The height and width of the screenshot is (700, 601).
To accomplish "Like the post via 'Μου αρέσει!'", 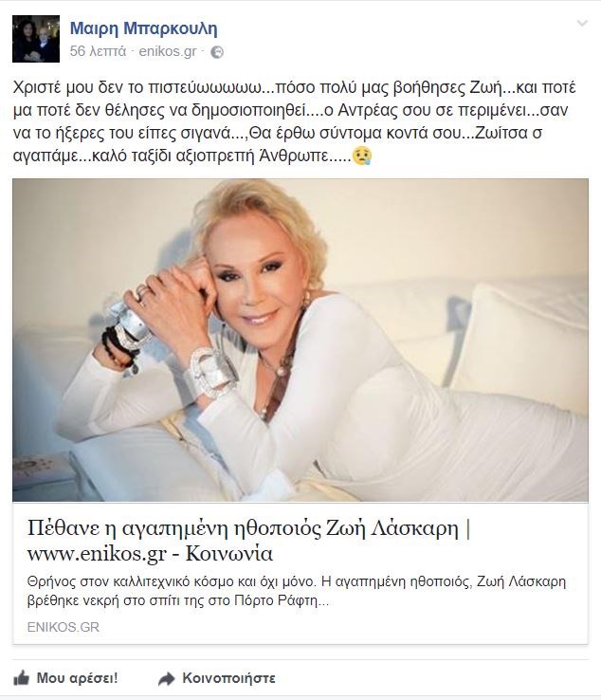I will point(77,678).
